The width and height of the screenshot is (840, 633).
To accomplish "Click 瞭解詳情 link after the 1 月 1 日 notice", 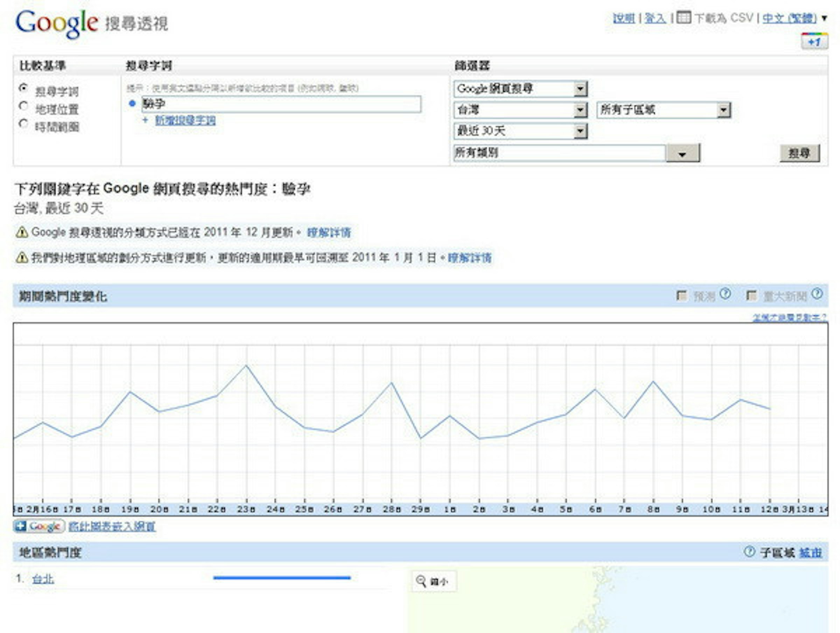I will [x=470, y=258].
